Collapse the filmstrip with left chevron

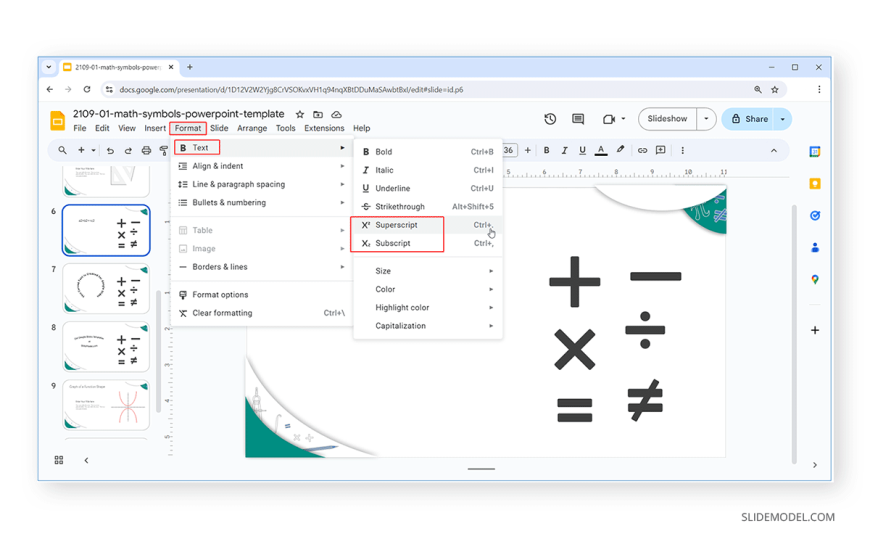[86, 460]
